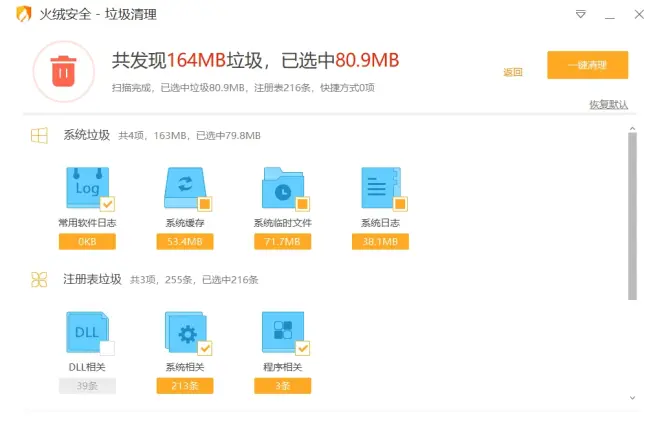Click the scrollbar up arrow
Viewport: 660px width, 432px height.
tap(632, 128)
